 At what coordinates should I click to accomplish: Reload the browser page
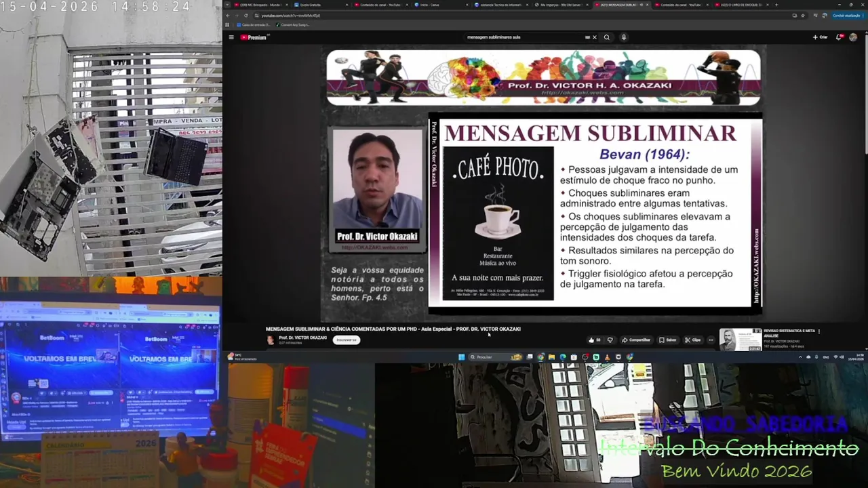tap(246, 15)
